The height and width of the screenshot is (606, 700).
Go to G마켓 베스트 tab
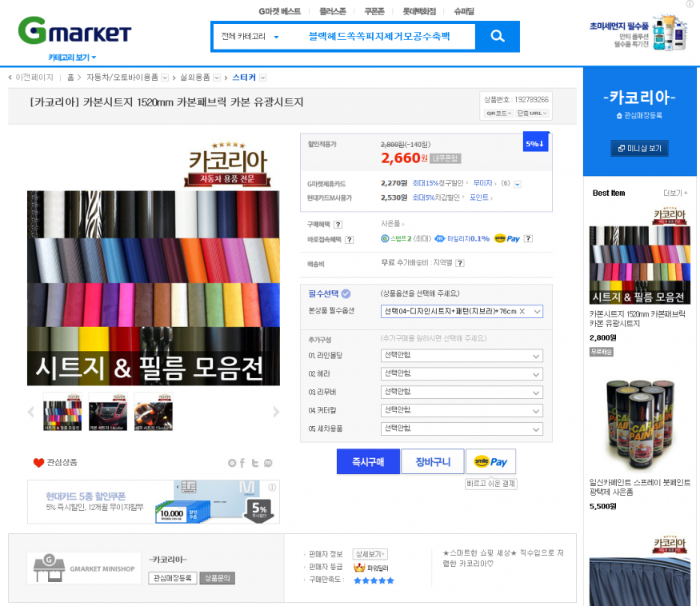pos(279,12)
